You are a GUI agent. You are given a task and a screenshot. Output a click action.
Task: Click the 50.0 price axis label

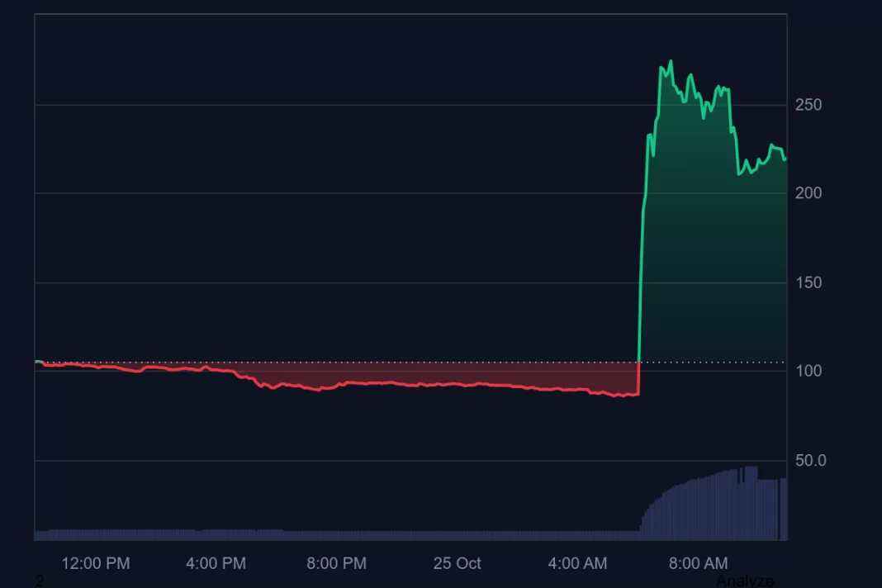click(x=810, y=460)
